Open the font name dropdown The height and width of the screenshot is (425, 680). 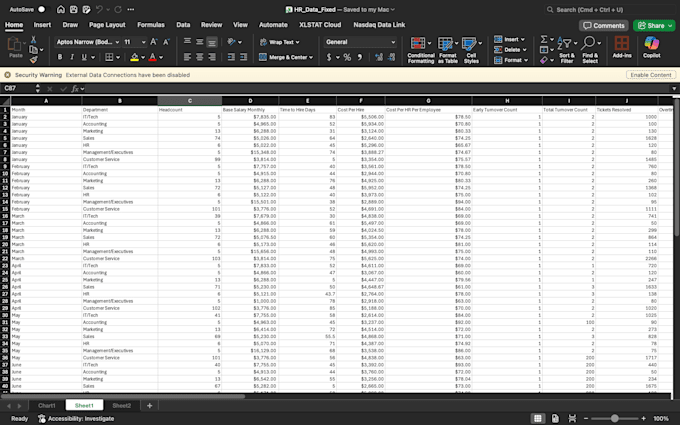[x=117, y=42]
